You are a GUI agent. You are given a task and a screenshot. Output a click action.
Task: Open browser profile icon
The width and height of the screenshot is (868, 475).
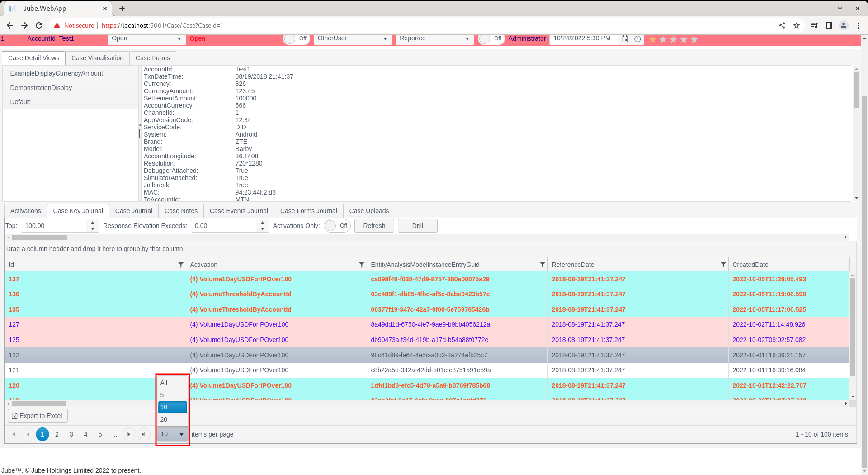point(844,25)
